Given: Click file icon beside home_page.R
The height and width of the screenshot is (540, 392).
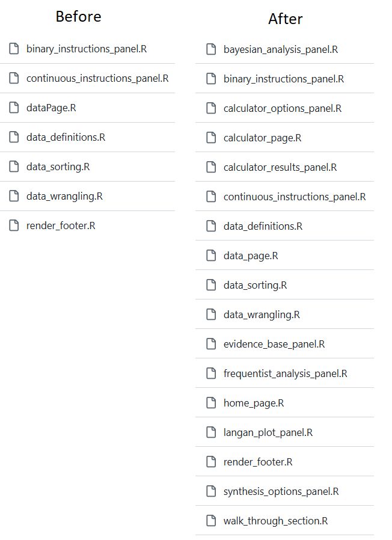Looking at the screenshot, I should tap(211, 403).
